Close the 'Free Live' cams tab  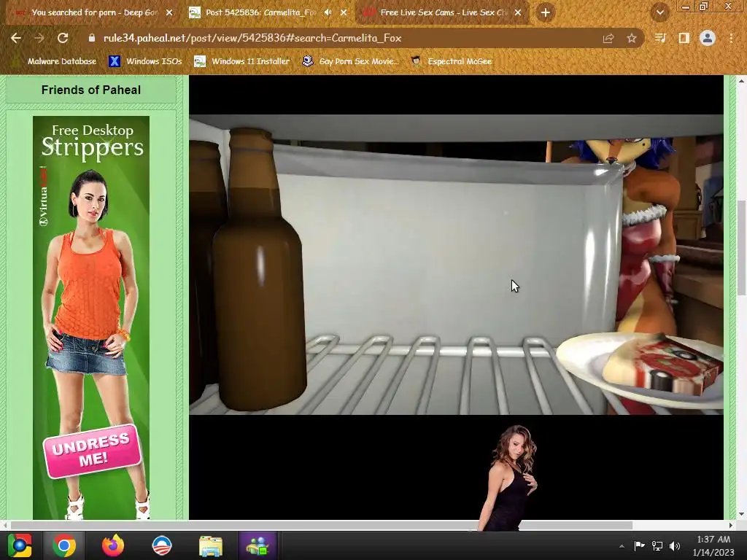[518, 12]
